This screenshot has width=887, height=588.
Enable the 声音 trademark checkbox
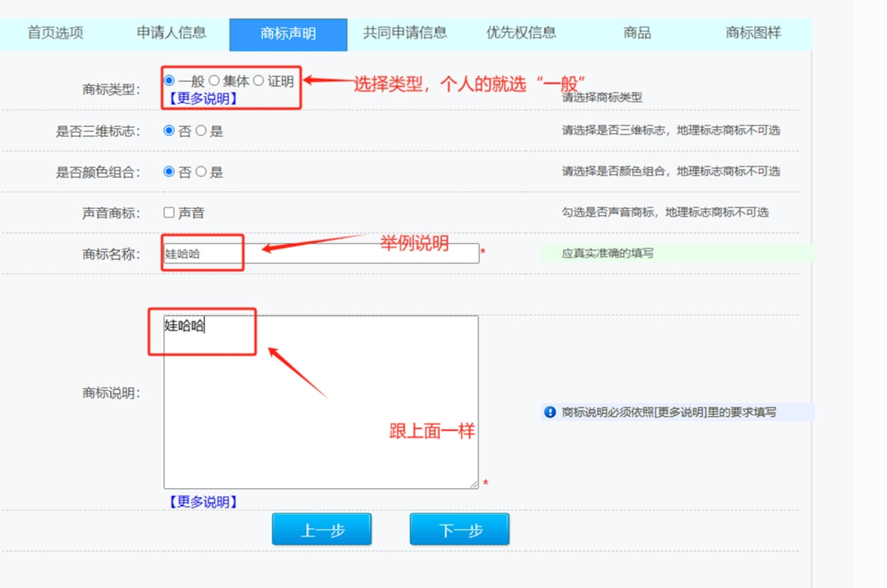(x=169, y=212)
